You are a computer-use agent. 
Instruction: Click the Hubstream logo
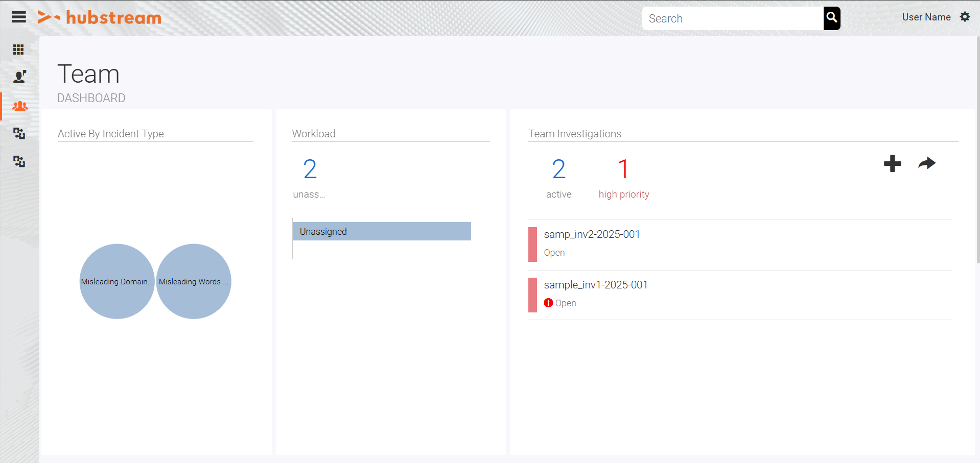tap(99, 17)
